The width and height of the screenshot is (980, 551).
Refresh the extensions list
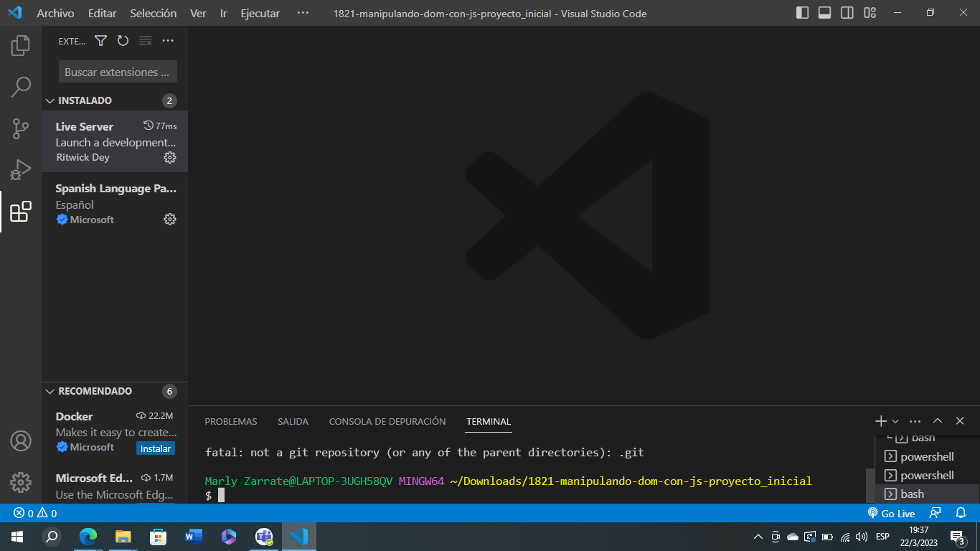(x=123, y=41)
